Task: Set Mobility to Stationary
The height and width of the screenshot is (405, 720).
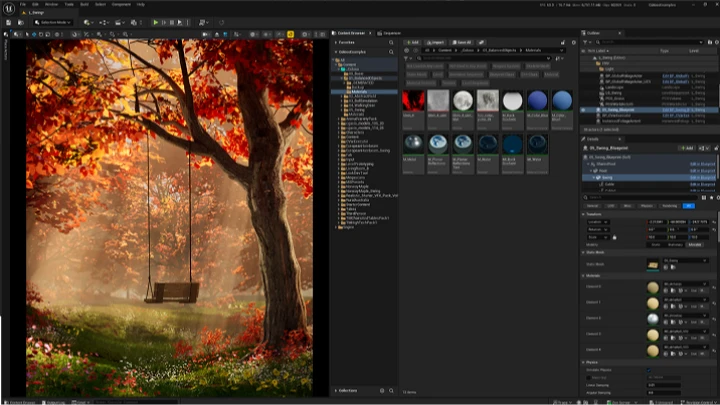Action: click(675, 244)
